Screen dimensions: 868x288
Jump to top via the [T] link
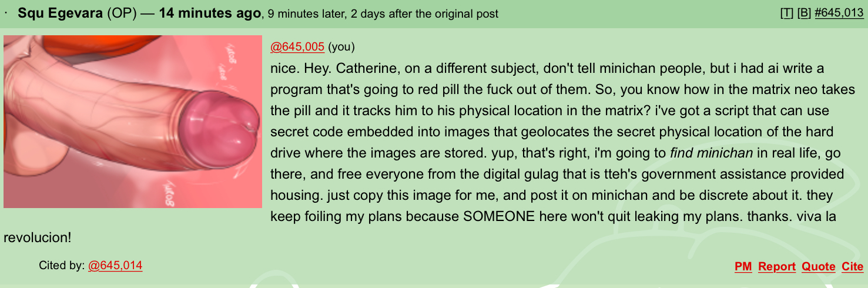[x=786, y=13]
